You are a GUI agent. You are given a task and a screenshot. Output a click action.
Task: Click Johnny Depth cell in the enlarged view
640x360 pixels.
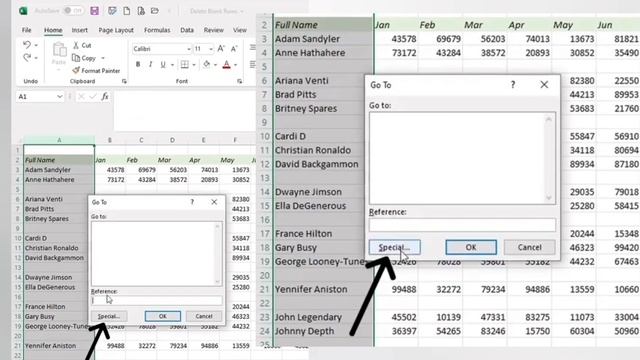323,331
